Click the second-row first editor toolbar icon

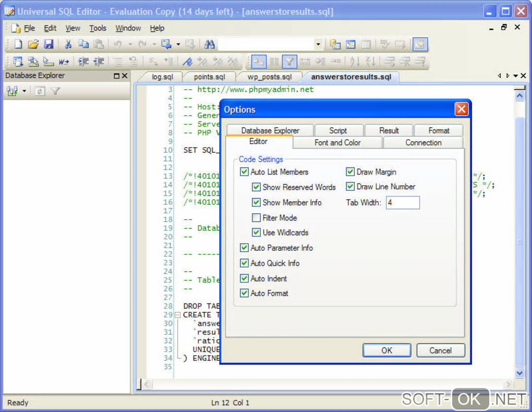(18, 62)
